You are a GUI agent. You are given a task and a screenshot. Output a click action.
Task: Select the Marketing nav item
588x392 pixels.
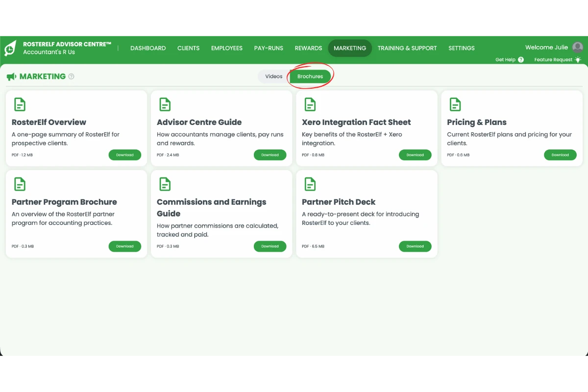pos(350,48)
